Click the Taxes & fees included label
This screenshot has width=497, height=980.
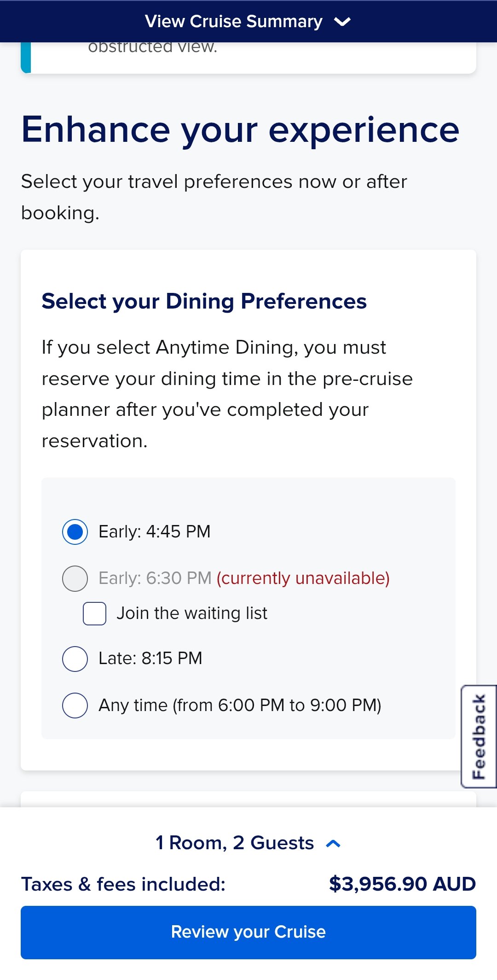tap(123, 884)
